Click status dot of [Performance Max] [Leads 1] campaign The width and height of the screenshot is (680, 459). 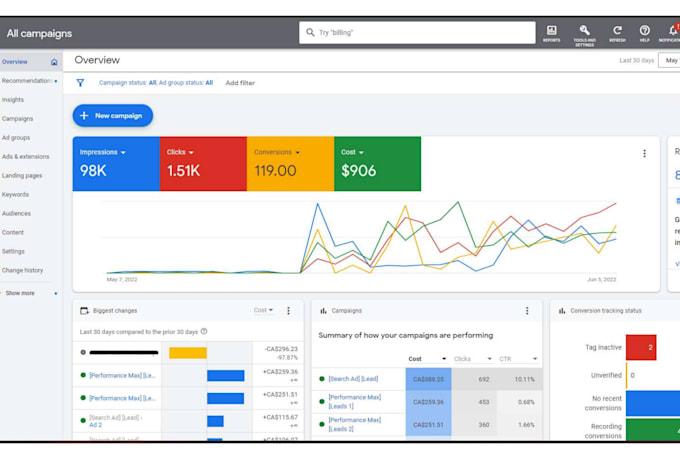322,402
